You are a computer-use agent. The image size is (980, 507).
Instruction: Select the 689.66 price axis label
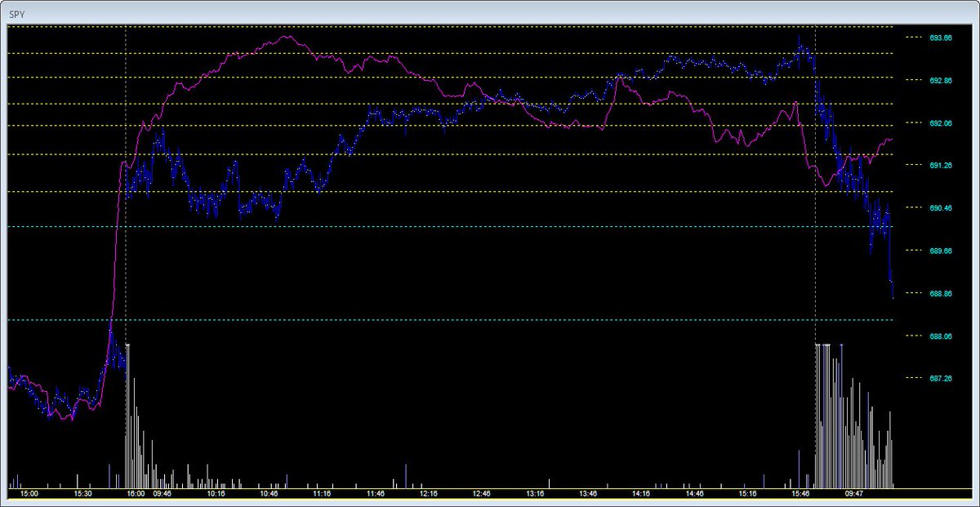[941, 251]
